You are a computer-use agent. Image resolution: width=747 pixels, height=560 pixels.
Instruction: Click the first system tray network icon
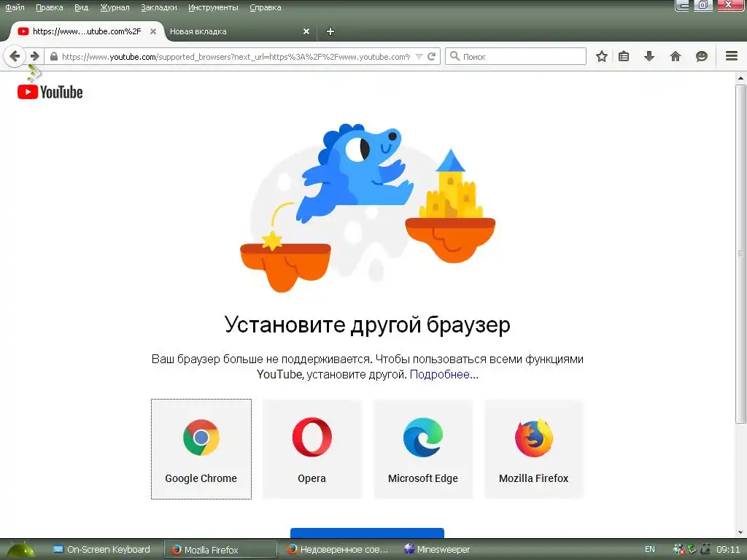click(678, 550)
